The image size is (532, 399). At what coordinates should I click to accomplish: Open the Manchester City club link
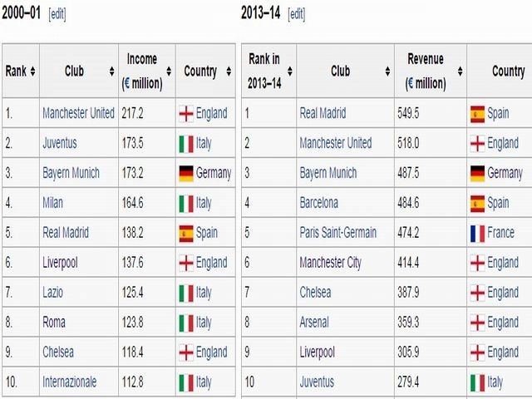[331, 263]
